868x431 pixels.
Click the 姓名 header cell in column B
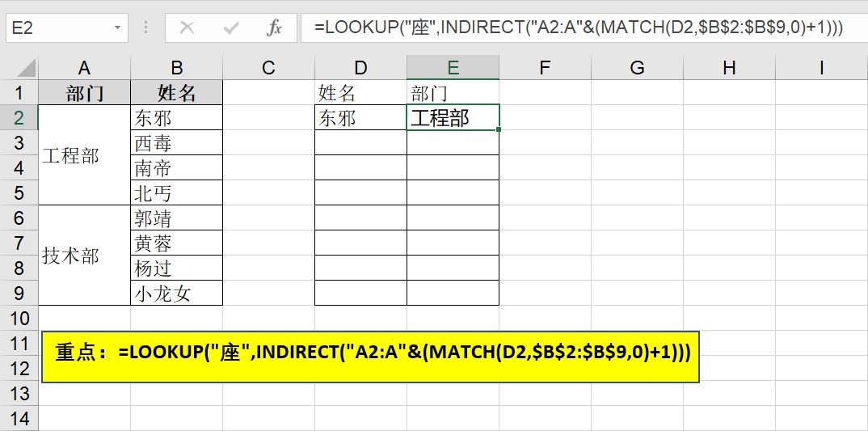(176, 92)
